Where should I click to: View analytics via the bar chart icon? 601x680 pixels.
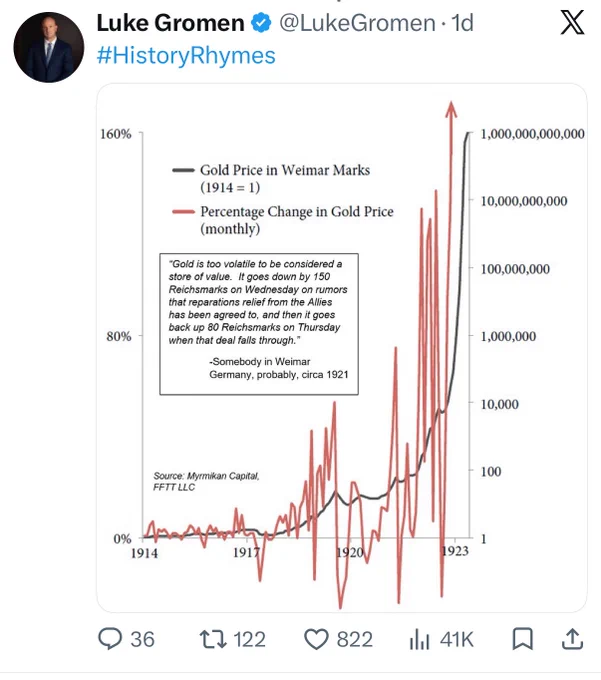(x=419, y=640)
